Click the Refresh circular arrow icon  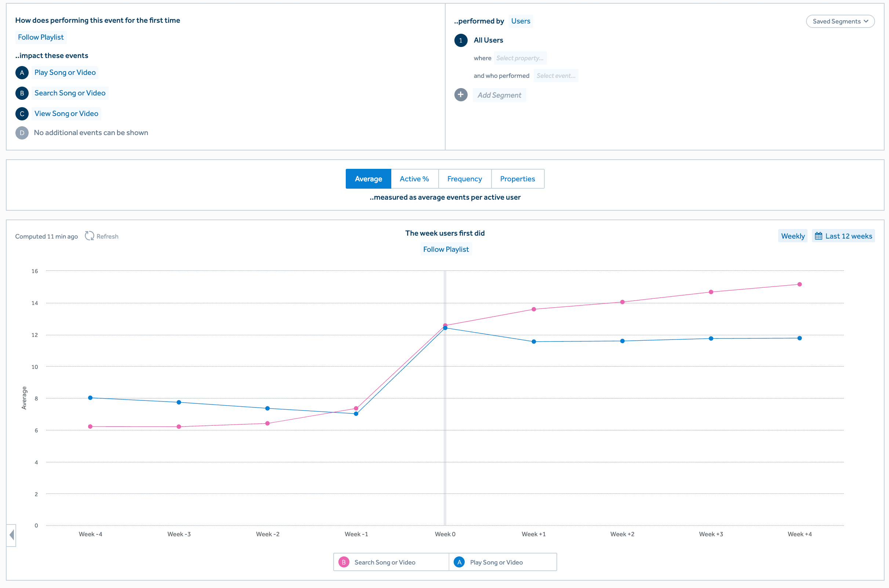tap(89, 236)
